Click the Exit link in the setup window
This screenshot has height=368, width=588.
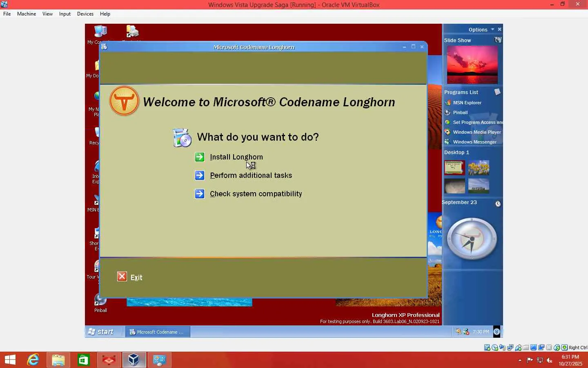136,277
